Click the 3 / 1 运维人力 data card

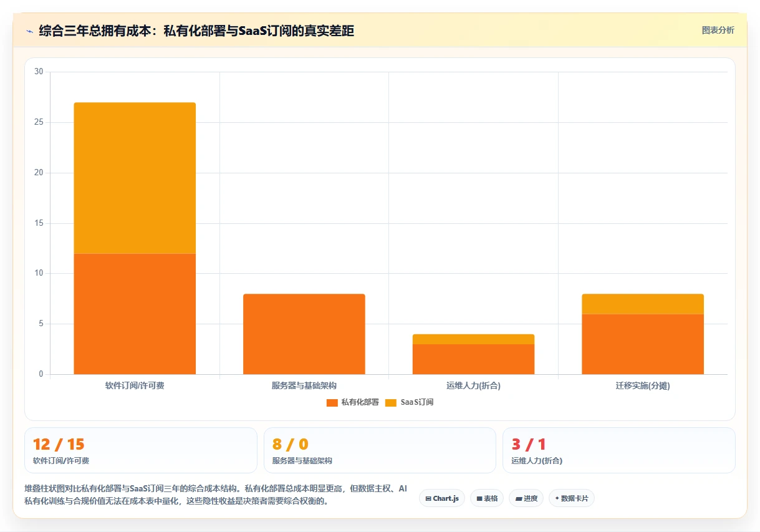[x=619, y=450]
